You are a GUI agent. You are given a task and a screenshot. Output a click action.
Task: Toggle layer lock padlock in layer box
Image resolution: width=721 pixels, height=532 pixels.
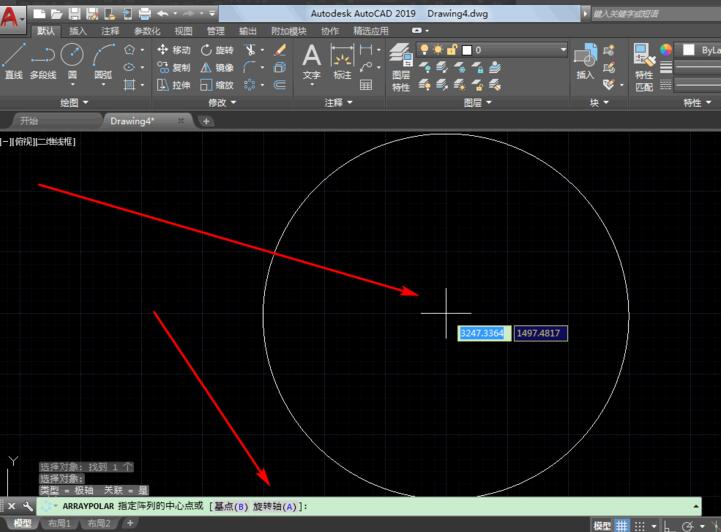click(452, 50)
